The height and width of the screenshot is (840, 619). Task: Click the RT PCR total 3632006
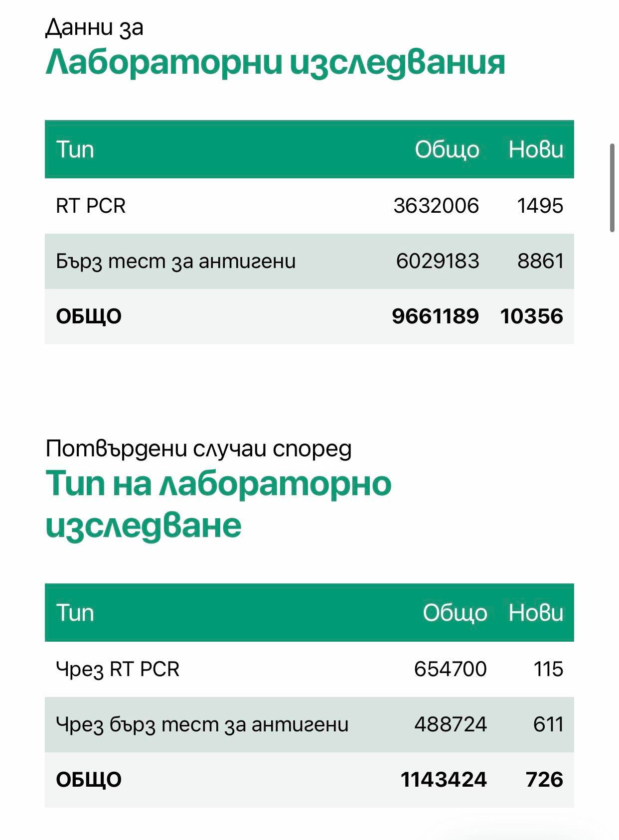(x=436, y=206)
